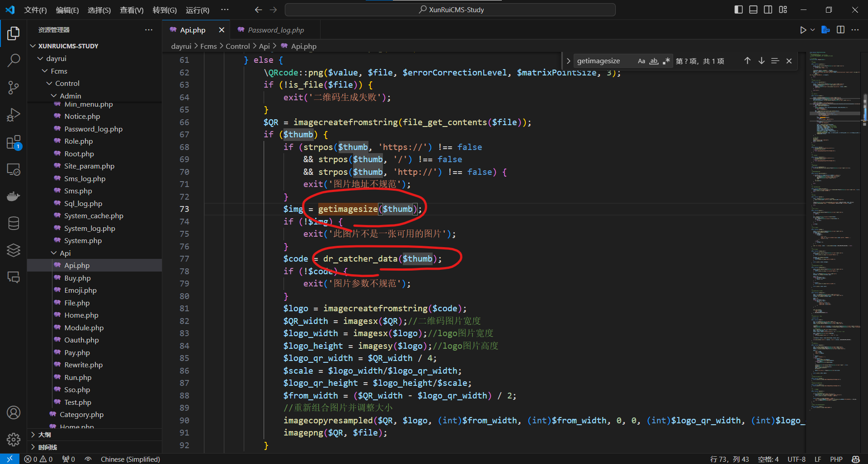Click Fcms breadcrumb segment

[208, 46]
